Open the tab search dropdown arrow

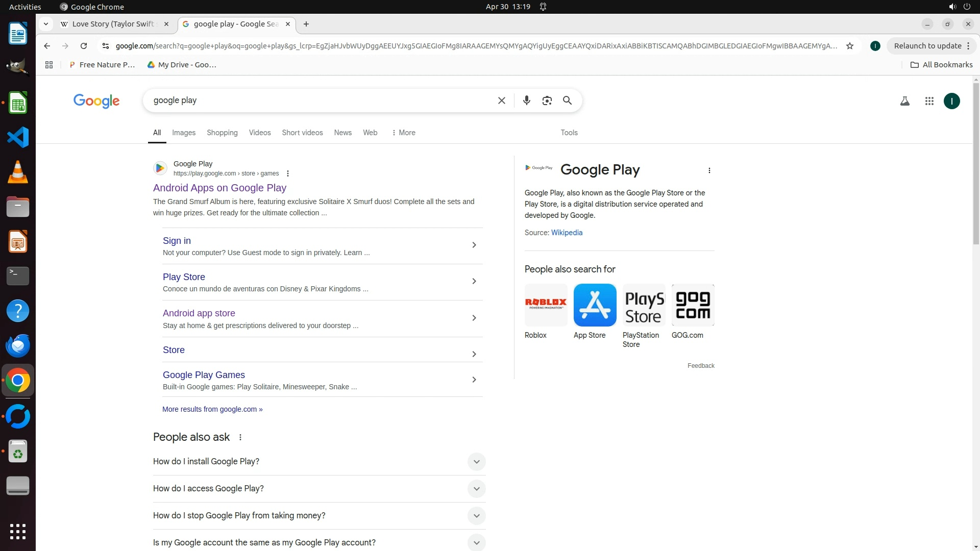[x=46, y=24]
